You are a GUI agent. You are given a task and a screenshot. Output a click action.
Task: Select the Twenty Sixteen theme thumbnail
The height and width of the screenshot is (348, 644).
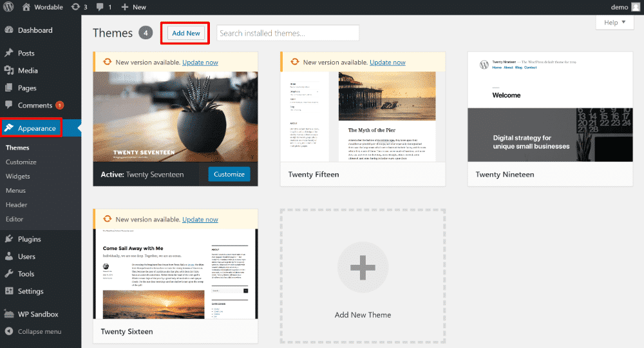click(x=175, y=274)
